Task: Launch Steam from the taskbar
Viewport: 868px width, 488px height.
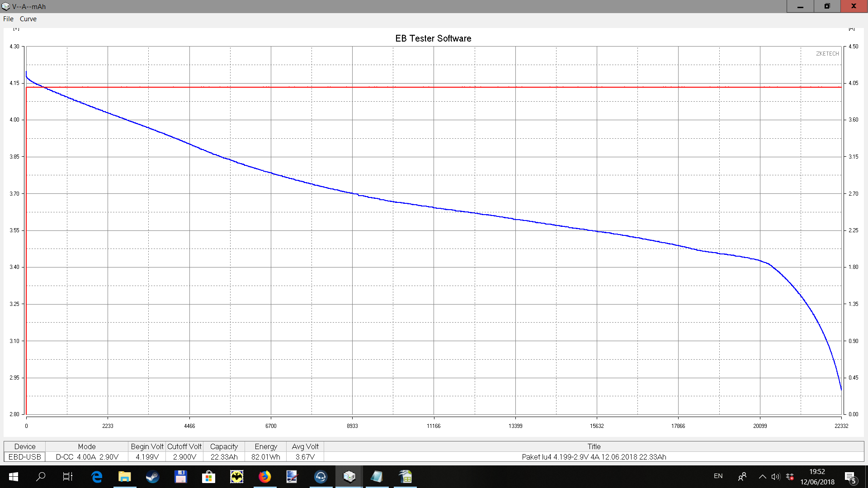Action: 152,477
